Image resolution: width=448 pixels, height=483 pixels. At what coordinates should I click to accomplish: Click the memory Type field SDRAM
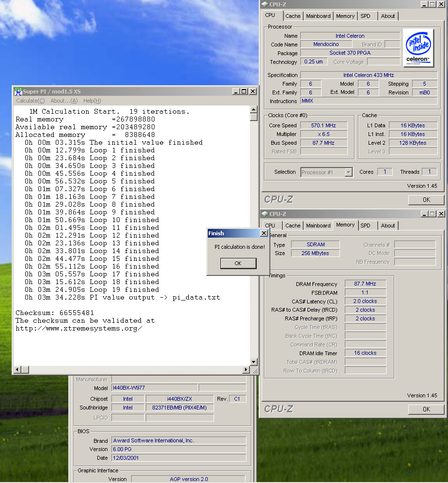point(315,244)
